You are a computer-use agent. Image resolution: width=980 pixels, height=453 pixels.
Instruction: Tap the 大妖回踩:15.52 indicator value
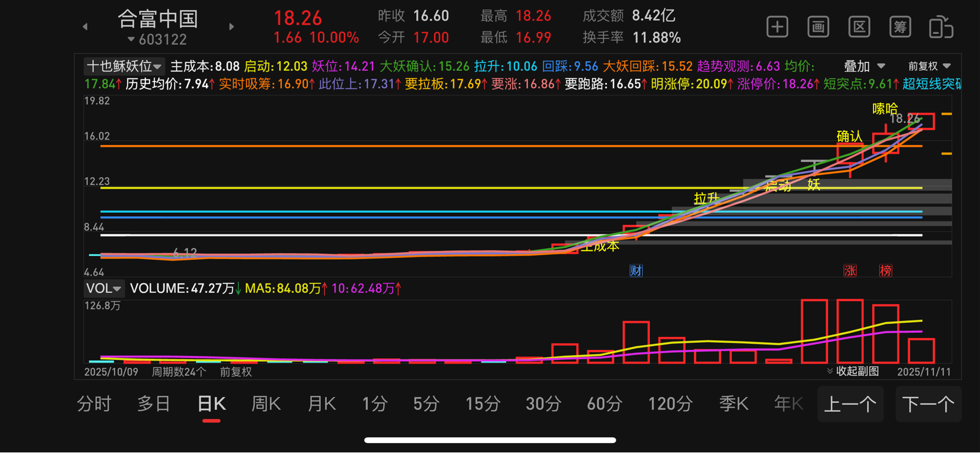(x=647, y=67)
